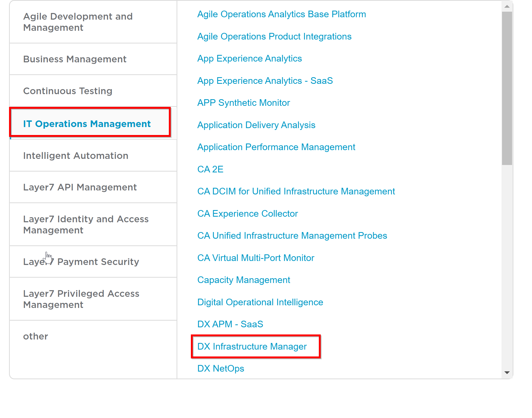Select the Continuous Testing category
The width and height of the screenshot is (532, 418).
[x=68, y=91]
